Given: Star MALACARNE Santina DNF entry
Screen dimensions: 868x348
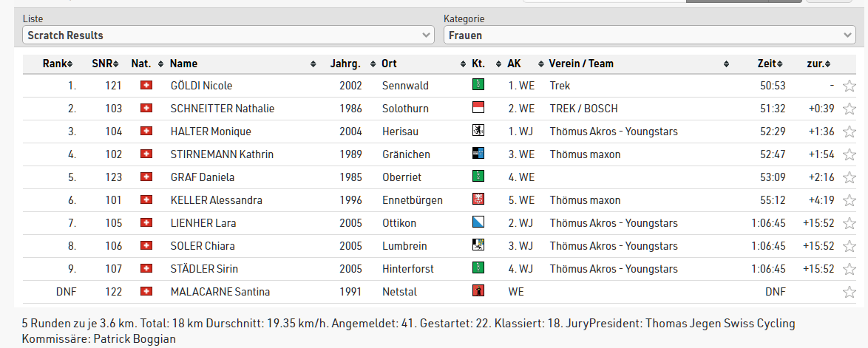Looking at the screenshot, I should (849, 292).
